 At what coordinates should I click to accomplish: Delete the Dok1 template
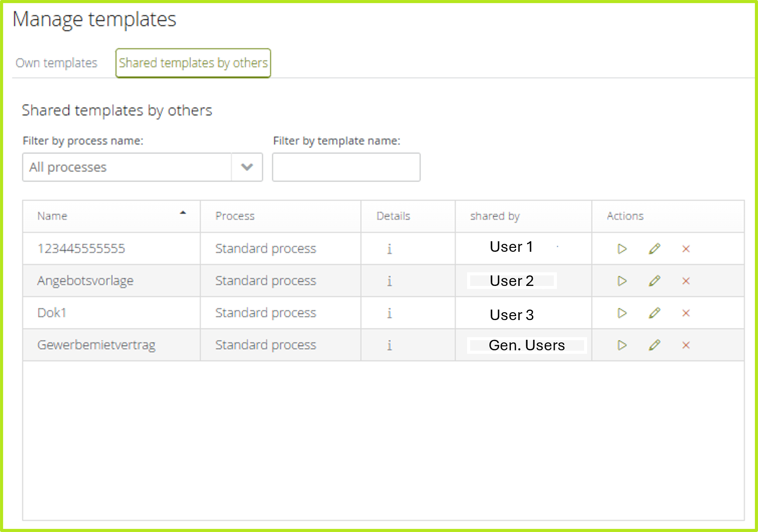pyautogui.click(x=686, y=313)
